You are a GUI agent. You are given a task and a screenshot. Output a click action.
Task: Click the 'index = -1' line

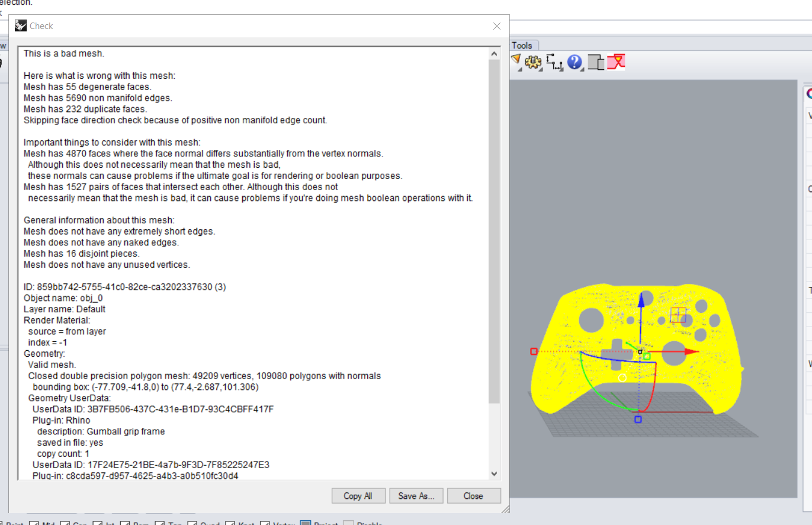tap(45, 342)
